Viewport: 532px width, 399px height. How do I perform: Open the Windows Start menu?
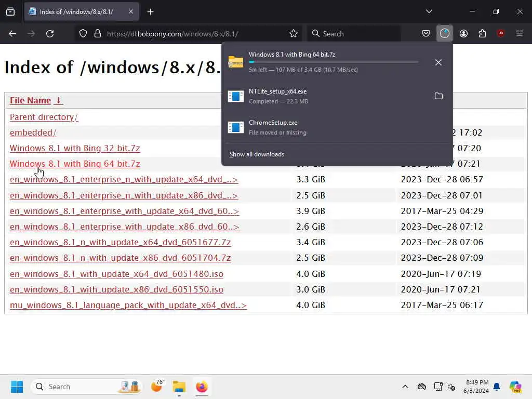17,387
